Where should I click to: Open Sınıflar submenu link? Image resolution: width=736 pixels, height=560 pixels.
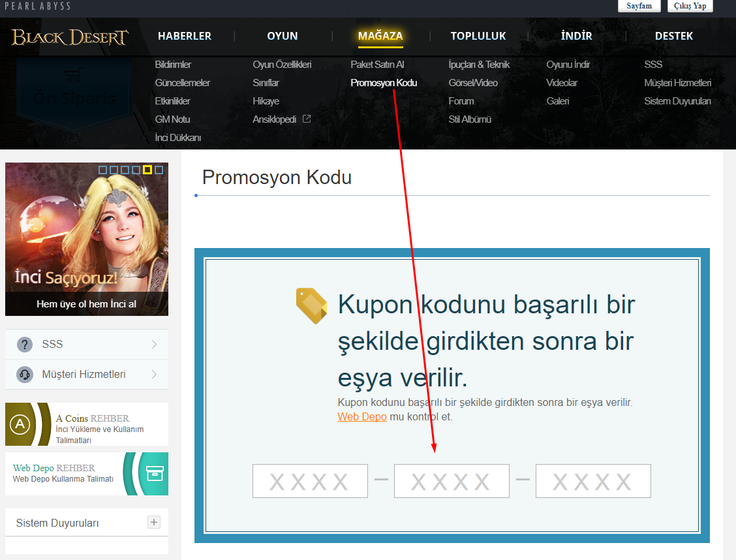coord(266,83)
